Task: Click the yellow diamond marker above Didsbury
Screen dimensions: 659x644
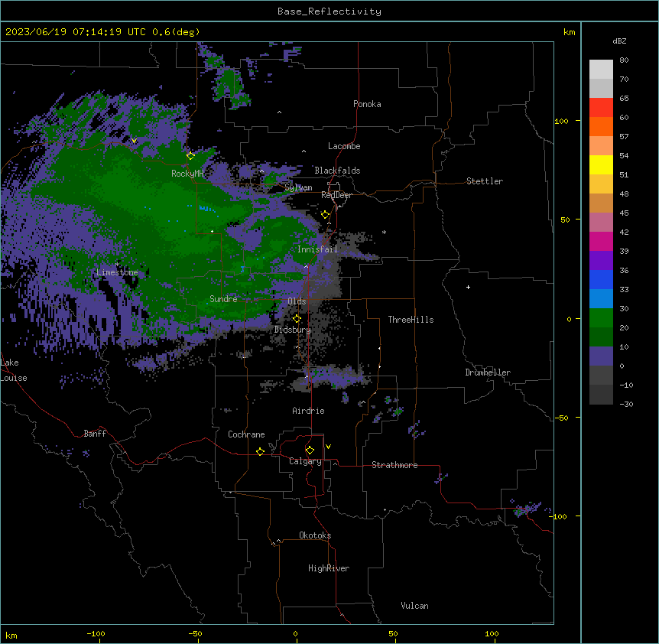Action: (297, 319)
